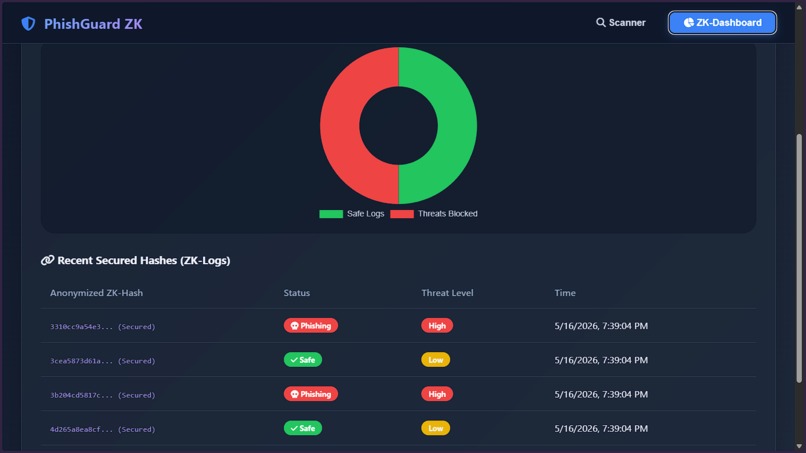Click the Status column header
The width and height of the screenshot is (806, 453).
coord(297,293)
